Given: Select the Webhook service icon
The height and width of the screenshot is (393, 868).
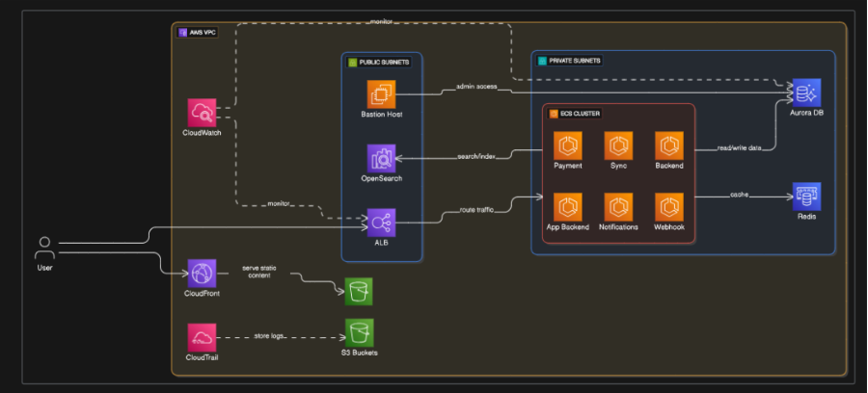Looking at the screenshot, I should tap(669, 207).
